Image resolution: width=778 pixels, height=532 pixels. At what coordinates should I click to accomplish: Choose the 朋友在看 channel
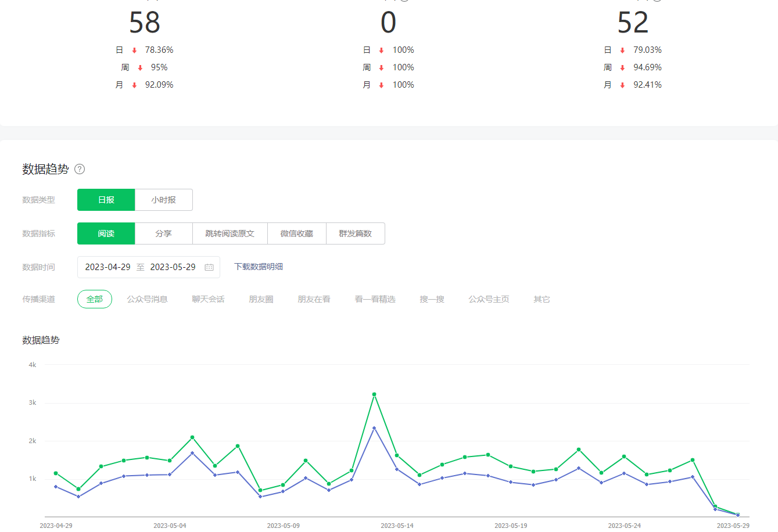click(x=314, y=299)
